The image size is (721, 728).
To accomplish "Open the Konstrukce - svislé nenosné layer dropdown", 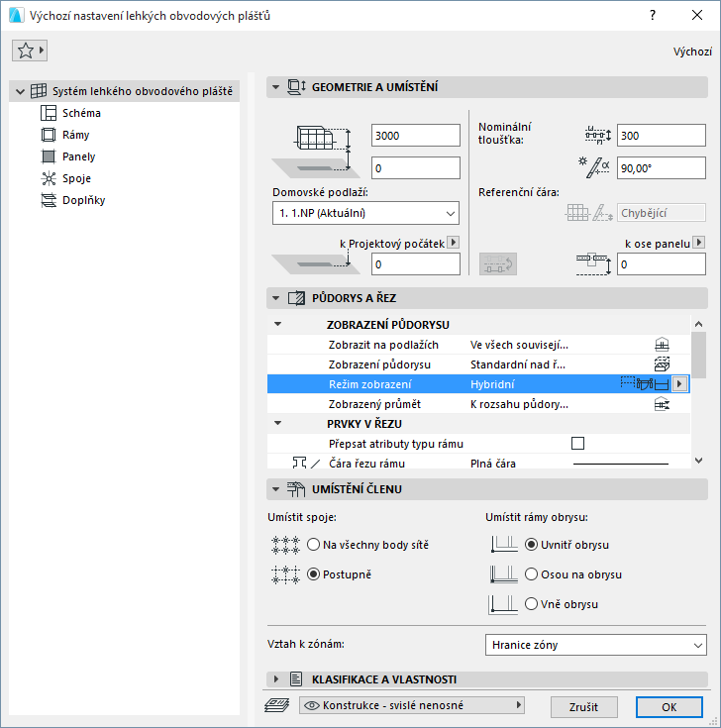I will 412,705.
